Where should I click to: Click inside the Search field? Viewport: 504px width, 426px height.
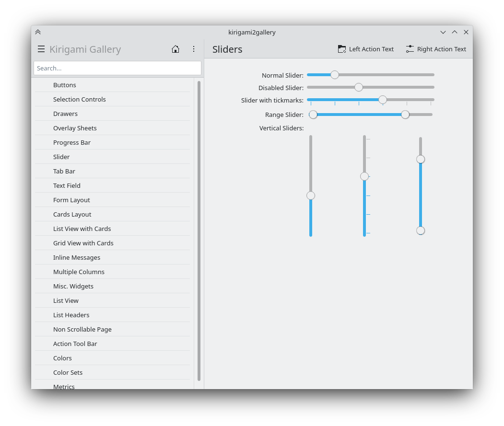tap(117, 68)
